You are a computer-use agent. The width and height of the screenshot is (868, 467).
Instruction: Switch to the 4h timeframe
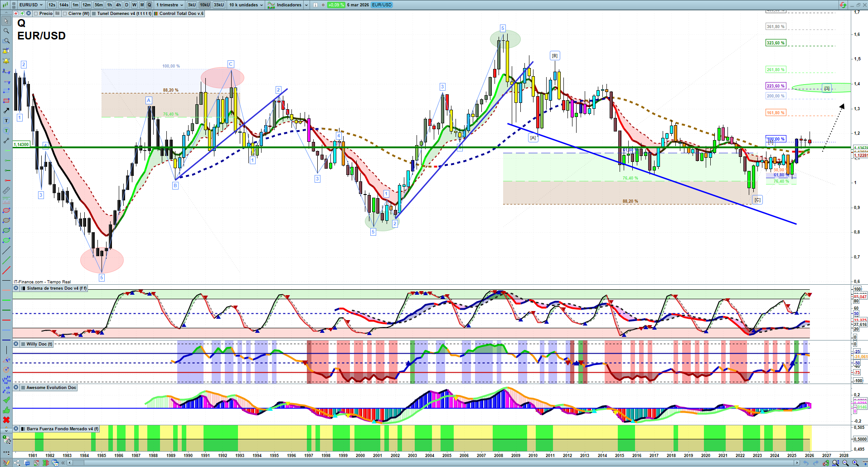point(118,5)
